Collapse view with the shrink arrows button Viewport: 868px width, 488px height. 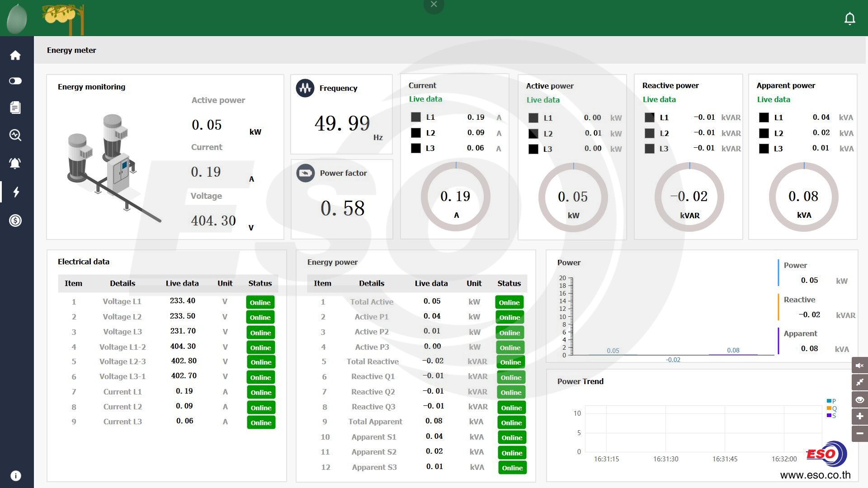point(859,382)
